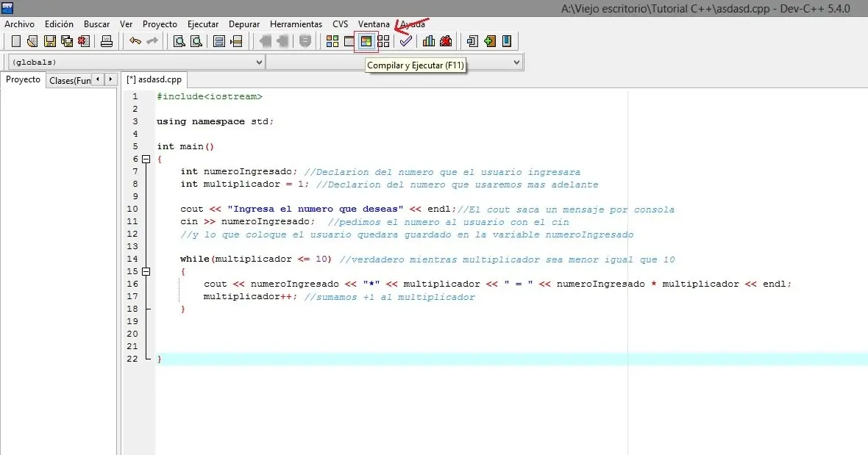
Task: Open the Herramientas menu
Action: pyautogui.click(x=296, y=24)
